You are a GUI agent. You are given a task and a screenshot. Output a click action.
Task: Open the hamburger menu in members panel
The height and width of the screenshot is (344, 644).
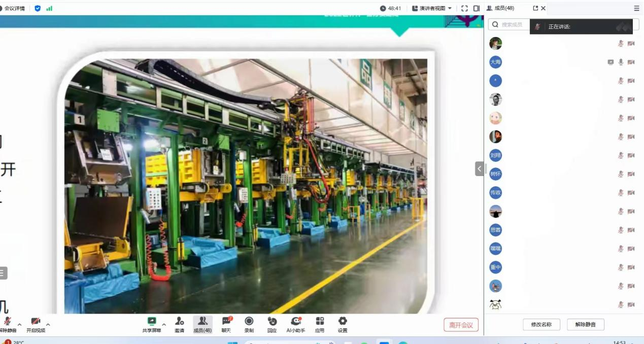(x=636, y=8)
